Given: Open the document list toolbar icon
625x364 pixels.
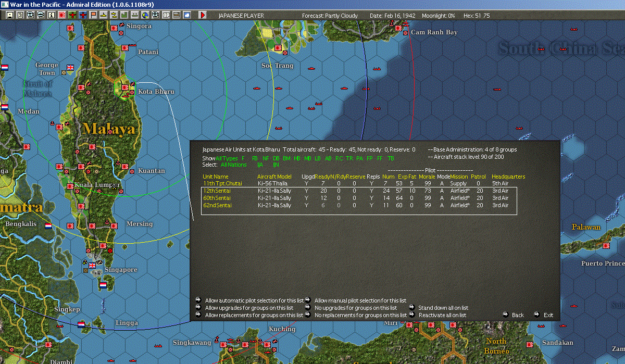Looking at the screenshot, I should point(20,15).
